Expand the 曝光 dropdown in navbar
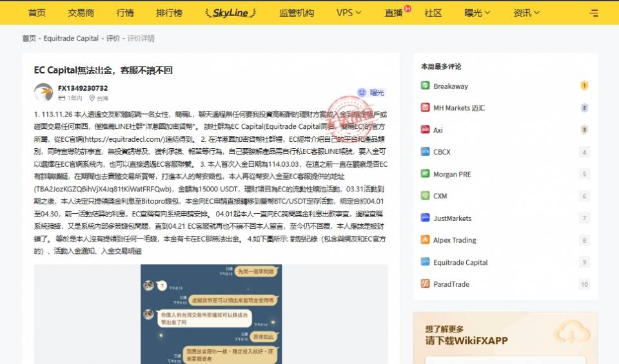Image resolution: width=619 pixels, height=364 pixels. click(x=477, y=13)
